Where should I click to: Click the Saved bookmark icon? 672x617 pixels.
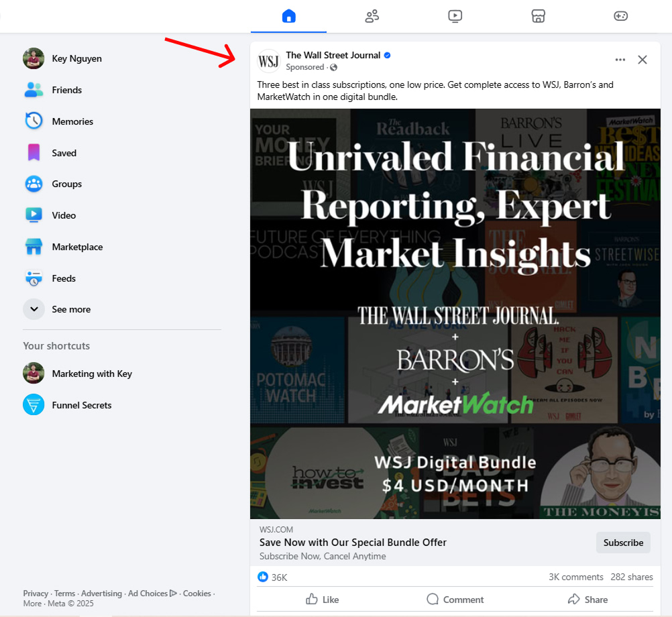coord(34,152)
